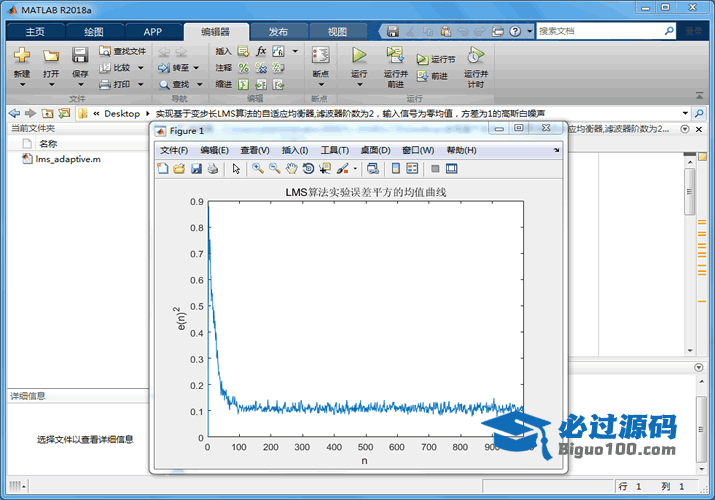Image resolution: width=715 pixels, height=500 pixels.
Task: Click Save Figure icon in Figure toolbar
Action: point(196,169)
